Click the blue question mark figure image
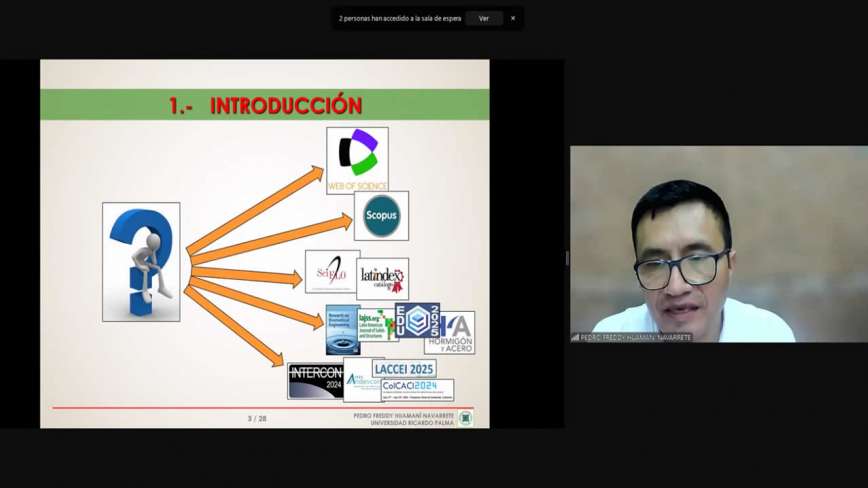The width and height of the screenshot is (868, 488). (x=141, y=262)
